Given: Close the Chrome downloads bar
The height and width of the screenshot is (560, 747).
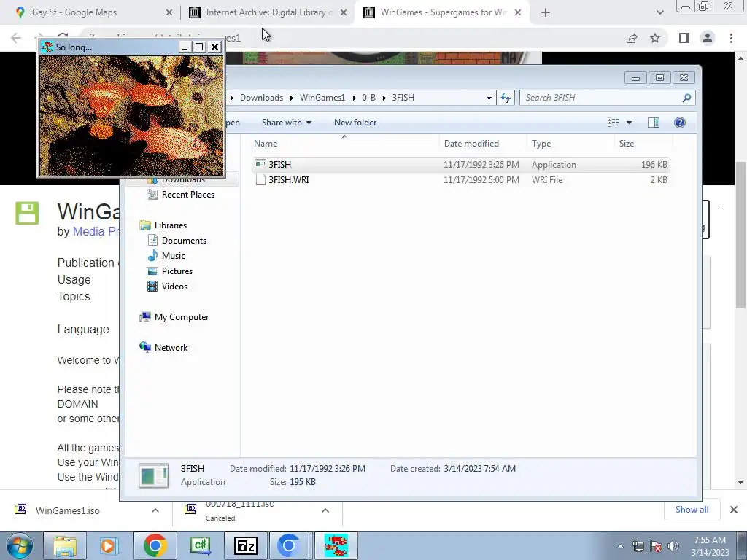Looking at the screenshot, I should [734, 510].
